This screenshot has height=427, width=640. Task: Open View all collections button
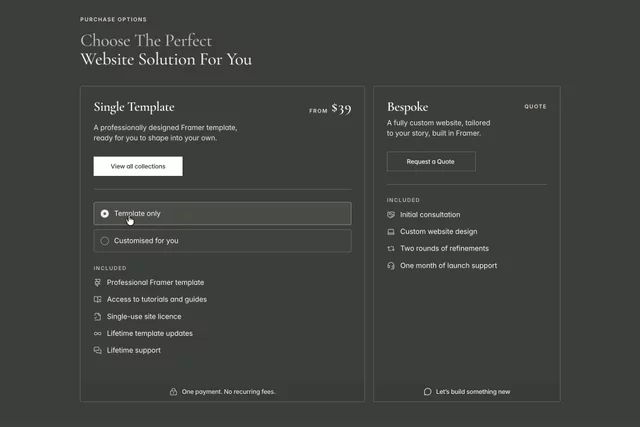pyautogui.click(x=138, y=166)
